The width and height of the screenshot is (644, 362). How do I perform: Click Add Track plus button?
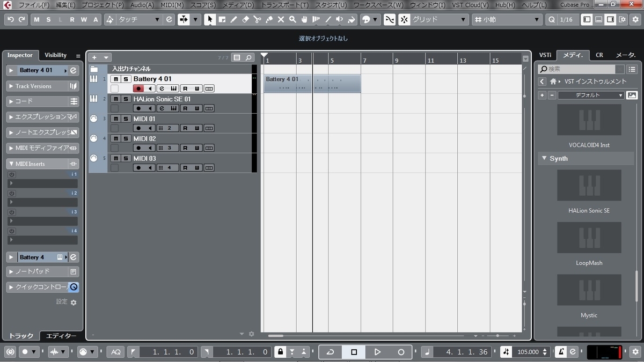94,57
